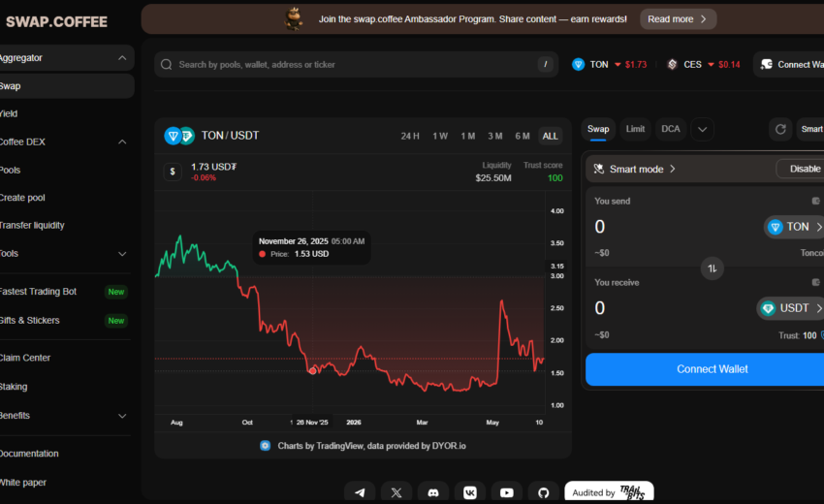Click the TON/USDT pair token icons
The height and width of the screenshot is (504, 824).
pyautogui.click(x=179, y=136)
